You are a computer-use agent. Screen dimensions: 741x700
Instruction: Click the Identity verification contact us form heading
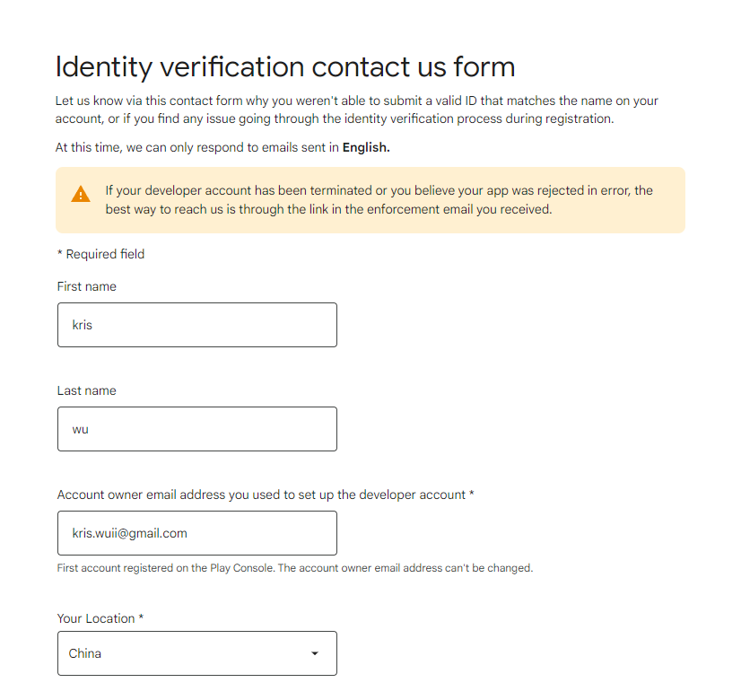click(x=285, y=66)
